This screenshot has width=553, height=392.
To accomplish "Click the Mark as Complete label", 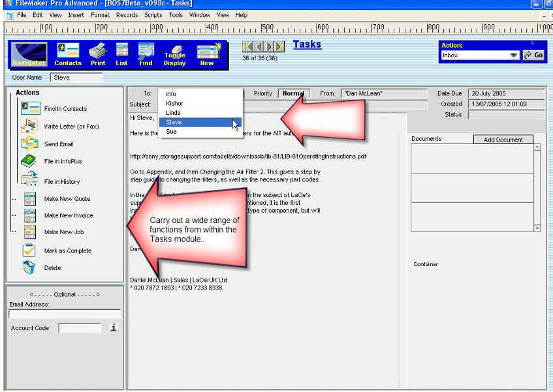I will click(x=68, y=250).
